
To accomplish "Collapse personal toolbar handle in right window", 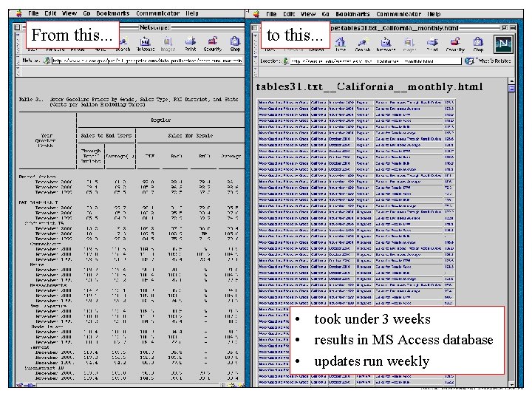I will tap(256, 72).
